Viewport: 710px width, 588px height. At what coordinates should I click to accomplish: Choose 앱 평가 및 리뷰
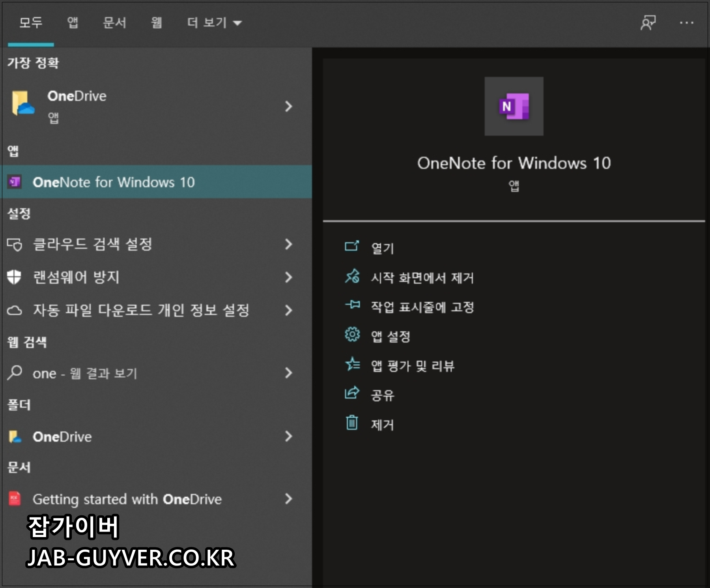[x=413, y=366]
